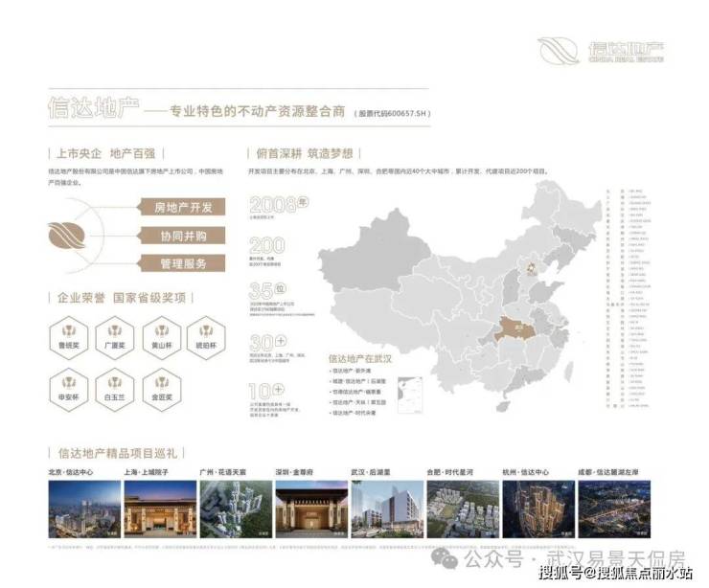This screenshot has height=588, width=709.
Task: Click the 深圳·金尊府 caption label
Action: click(x=294, y=472)
